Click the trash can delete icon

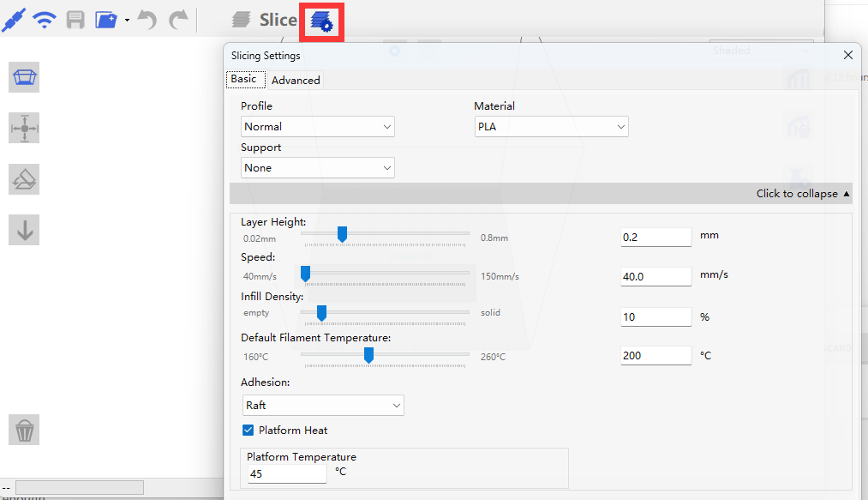click(x=24, y=429)
